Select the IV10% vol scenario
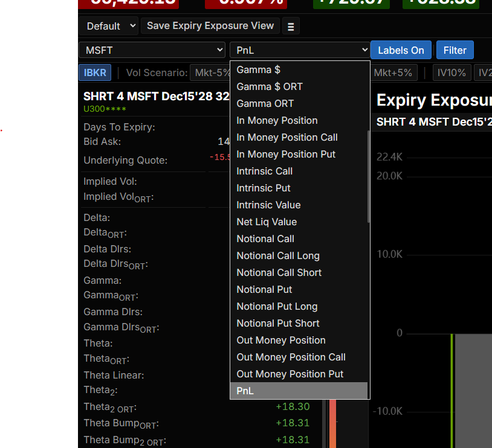 coord(452,72)
